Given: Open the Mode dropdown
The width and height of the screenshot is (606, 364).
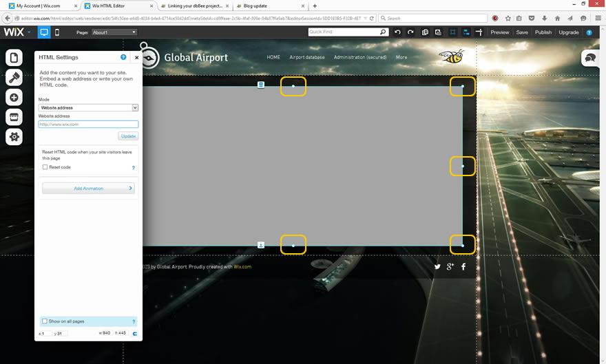Looking at the screenshot, I should tap(88, 108).
